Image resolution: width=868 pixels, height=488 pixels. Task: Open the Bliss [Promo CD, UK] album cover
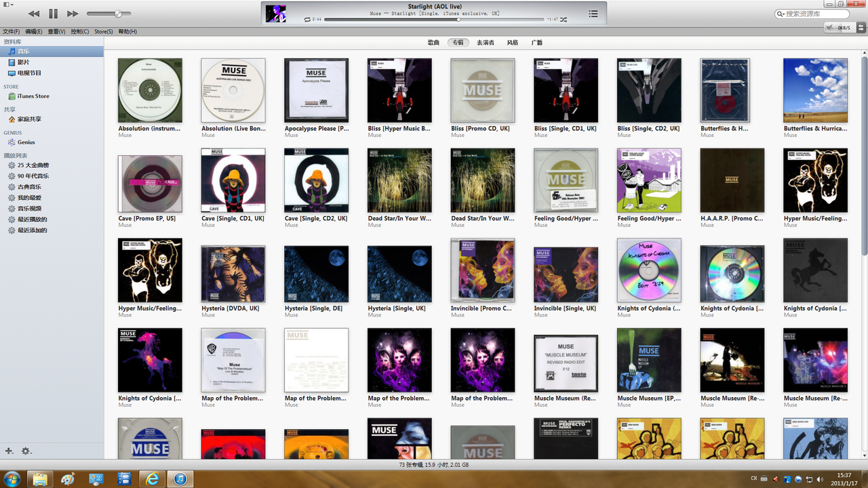pos(483,90)
